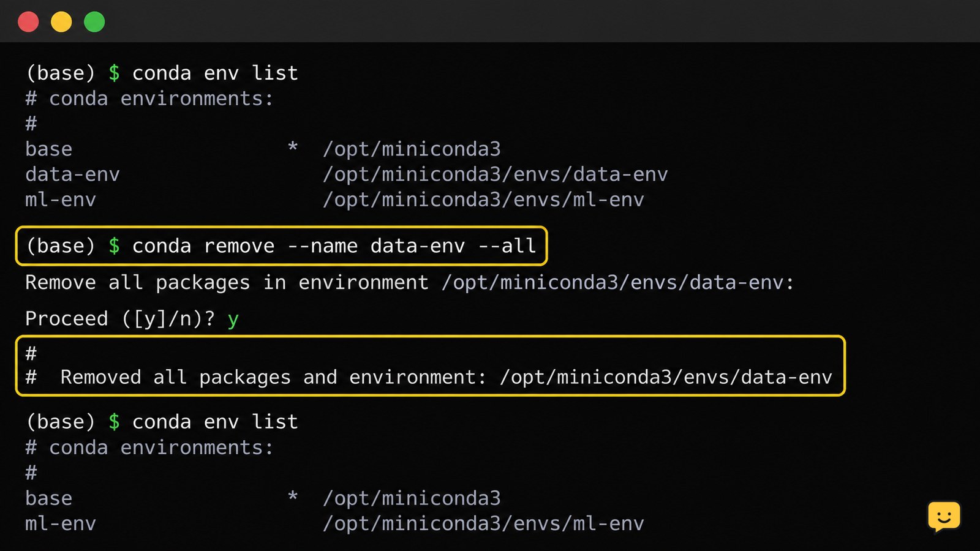
Task: Open the yellow smiley chat widget
Action: (x=944, y=516)
